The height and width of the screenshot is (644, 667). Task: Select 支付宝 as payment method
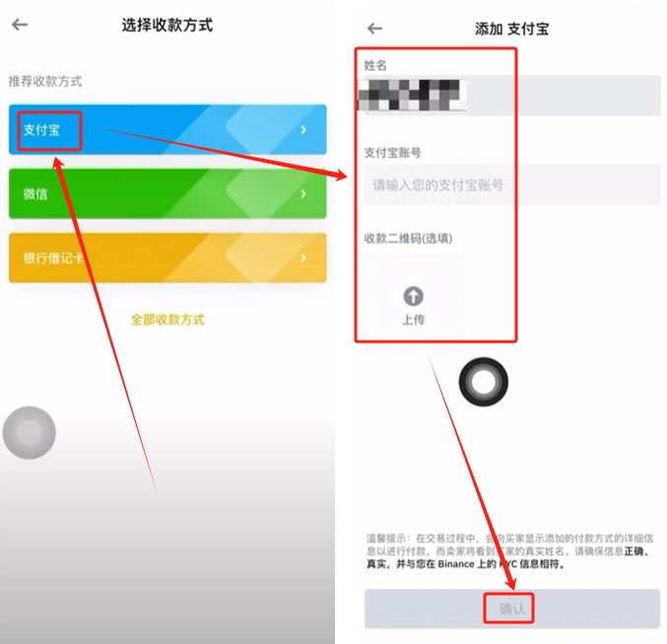[167, 130]
